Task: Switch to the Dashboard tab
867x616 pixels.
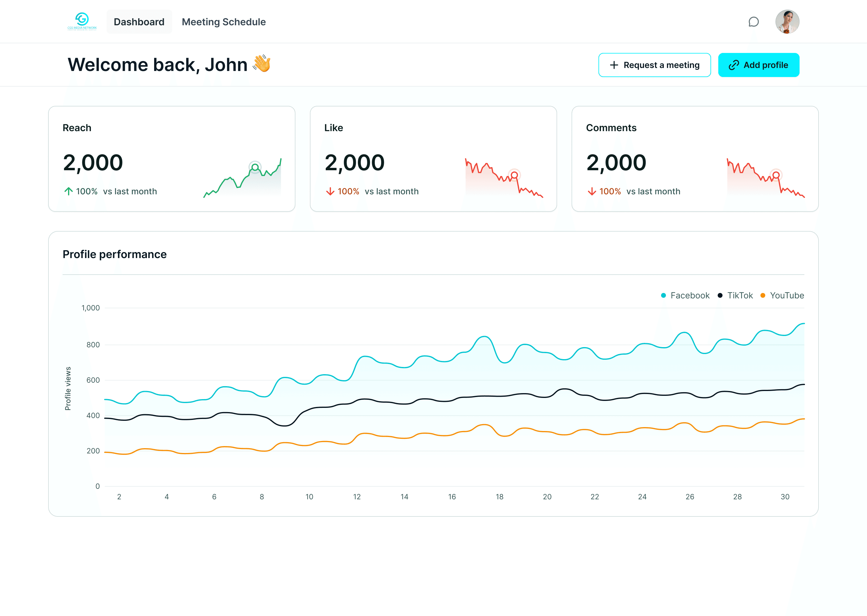Action: coord(139,22)
